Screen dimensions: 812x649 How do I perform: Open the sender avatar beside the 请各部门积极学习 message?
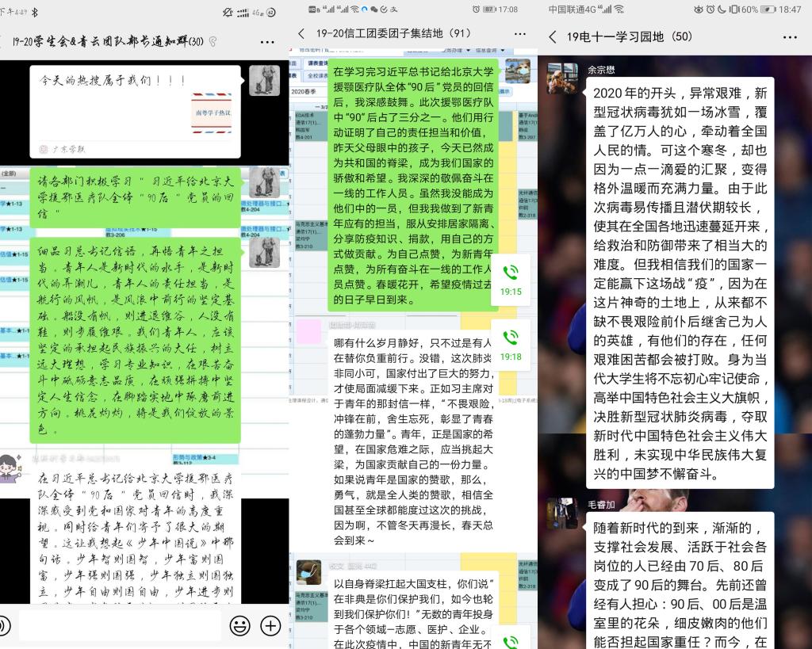(264, 182)
